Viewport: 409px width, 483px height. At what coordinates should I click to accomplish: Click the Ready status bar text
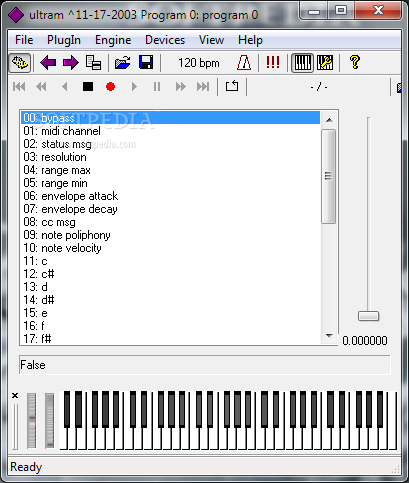26,467
